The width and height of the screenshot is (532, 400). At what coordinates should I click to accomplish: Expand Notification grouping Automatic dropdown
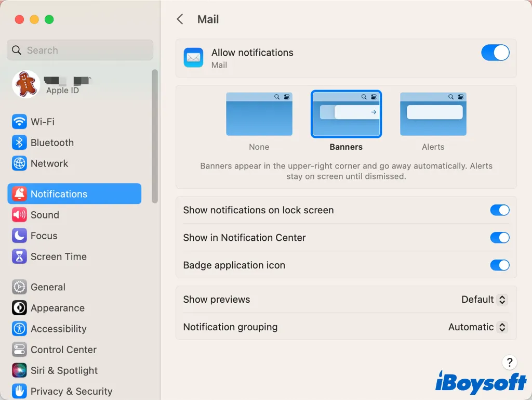478,327
